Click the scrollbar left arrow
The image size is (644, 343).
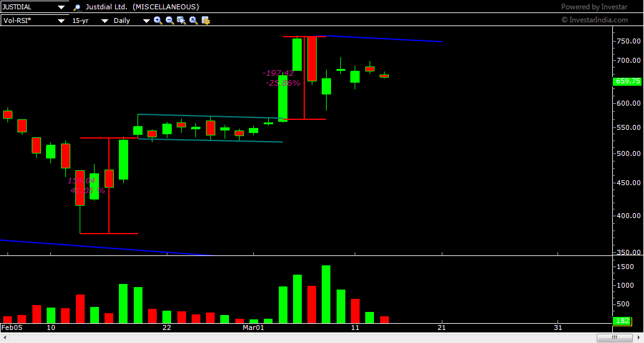5,337
